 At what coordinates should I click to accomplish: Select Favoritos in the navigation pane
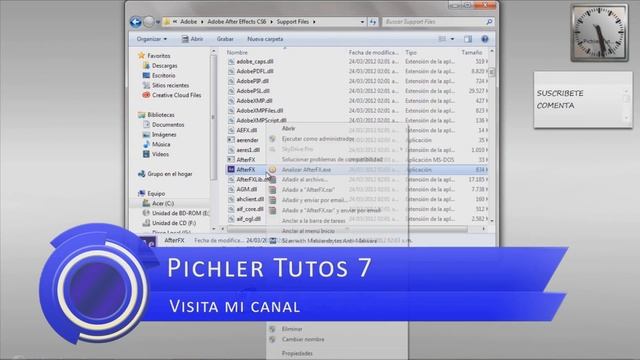(158, 56)
